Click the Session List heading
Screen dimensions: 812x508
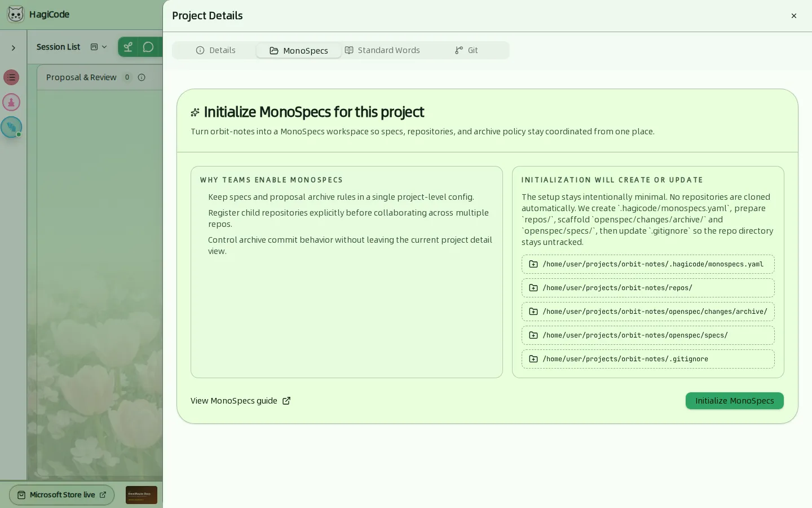click(x=58, y=47)
